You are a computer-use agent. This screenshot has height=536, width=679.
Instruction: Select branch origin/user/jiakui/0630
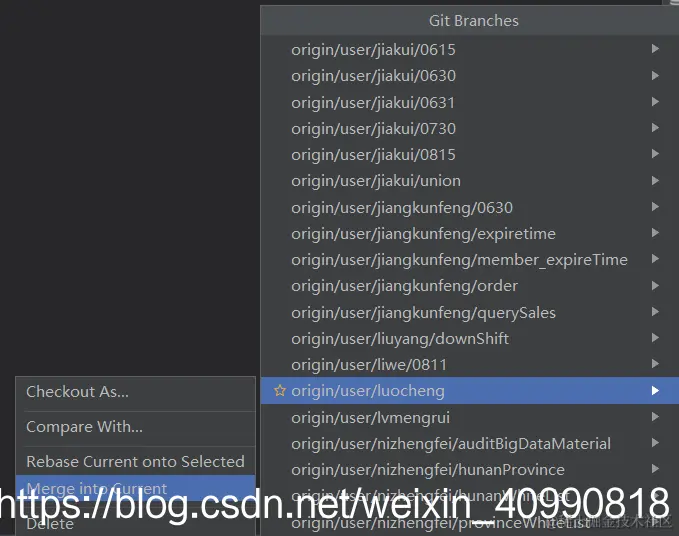click(470, 76)
